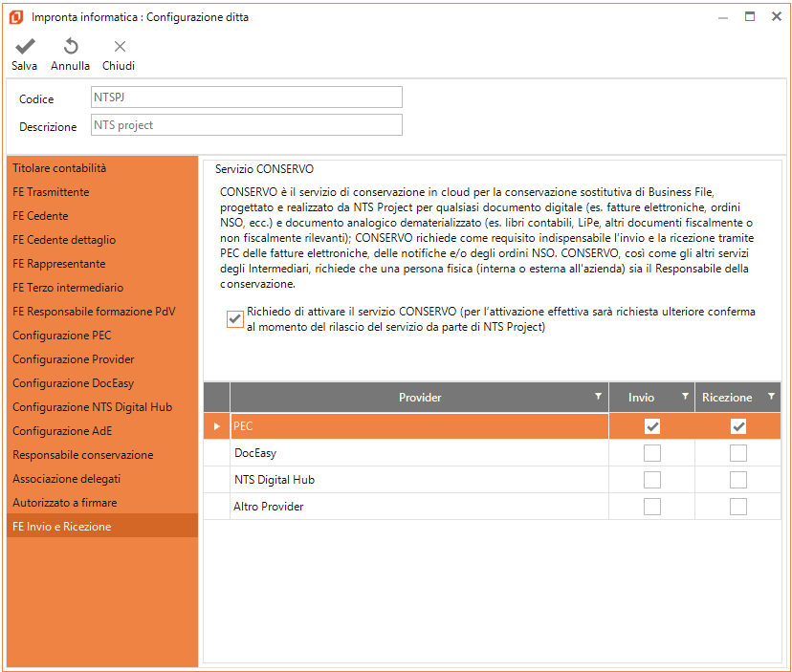Select Responsabile conservazione in sidebar
The image size is (792, 672).
click(x=82, y=455)
